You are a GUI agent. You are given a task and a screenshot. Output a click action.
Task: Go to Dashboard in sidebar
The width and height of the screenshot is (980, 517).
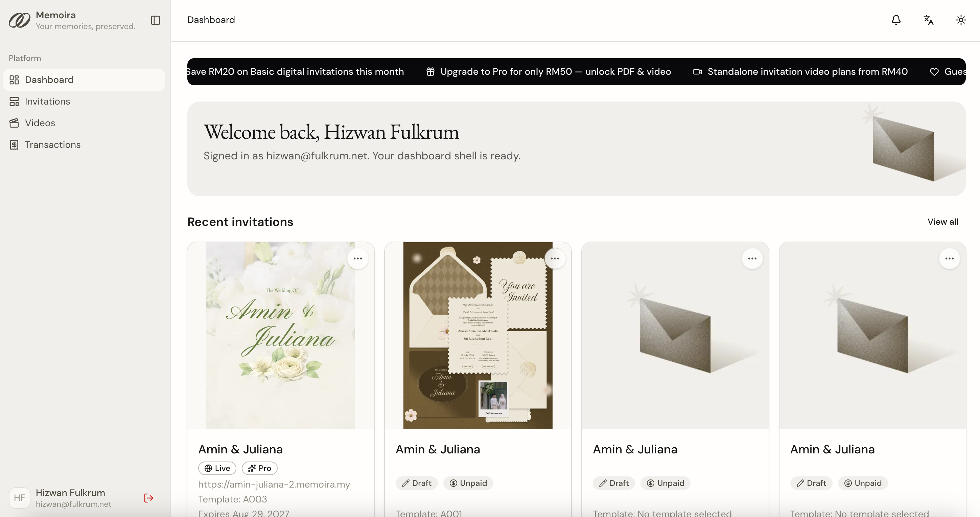84,80
